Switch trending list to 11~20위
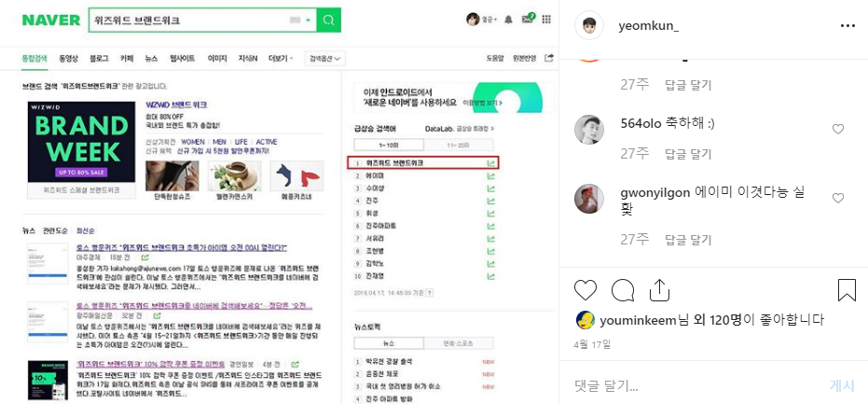Viewport: 868px width, 404px height. pos(459,146)
